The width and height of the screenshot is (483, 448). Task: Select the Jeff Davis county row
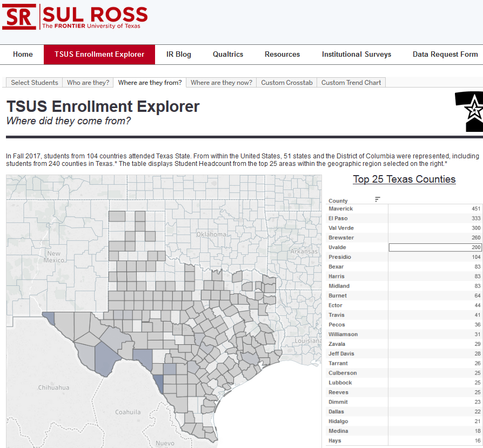(x=404, y=353)
